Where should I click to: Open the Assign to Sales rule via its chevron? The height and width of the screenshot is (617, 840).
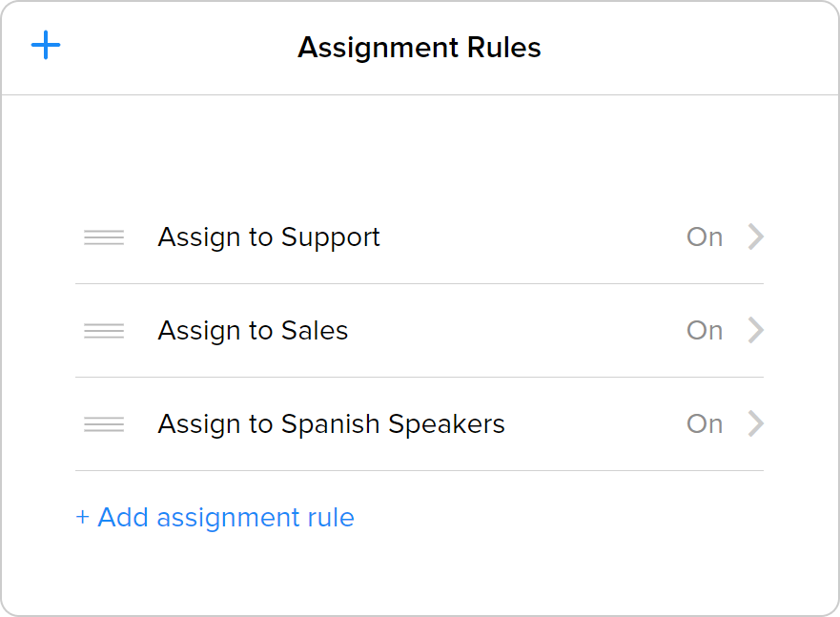click(754, 331)
